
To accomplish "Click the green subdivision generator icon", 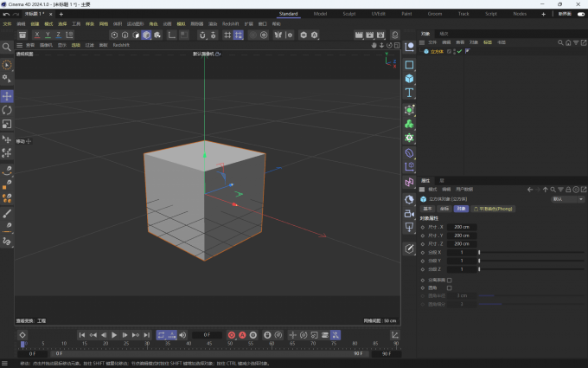I will pos(409,110).
